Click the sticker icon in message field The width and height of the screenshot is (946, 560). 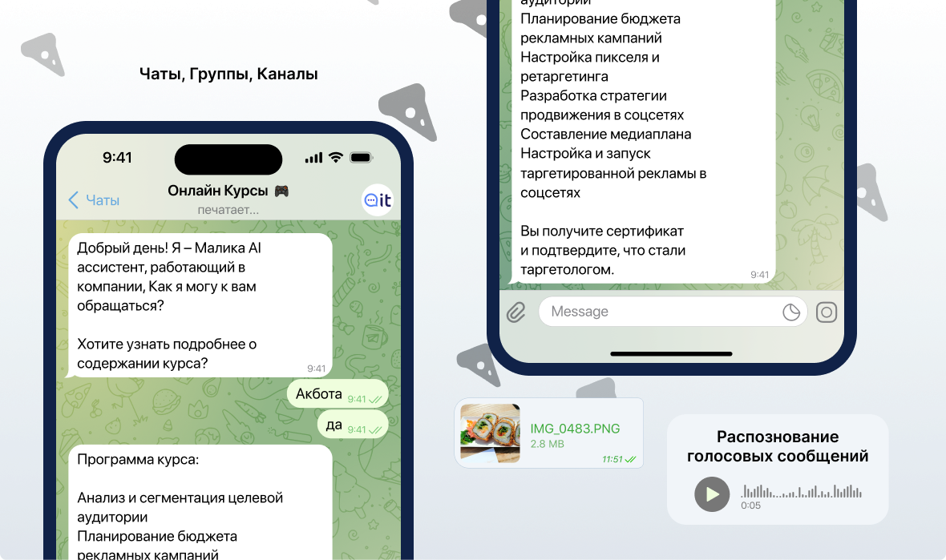[x=790, y=312]
